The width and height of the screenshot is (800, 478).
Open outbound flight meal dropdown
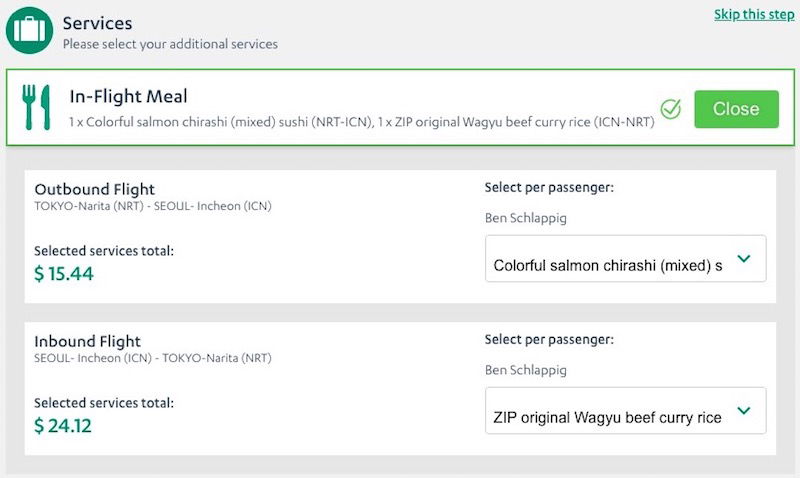pyautogui.click(x=626, y=259)
